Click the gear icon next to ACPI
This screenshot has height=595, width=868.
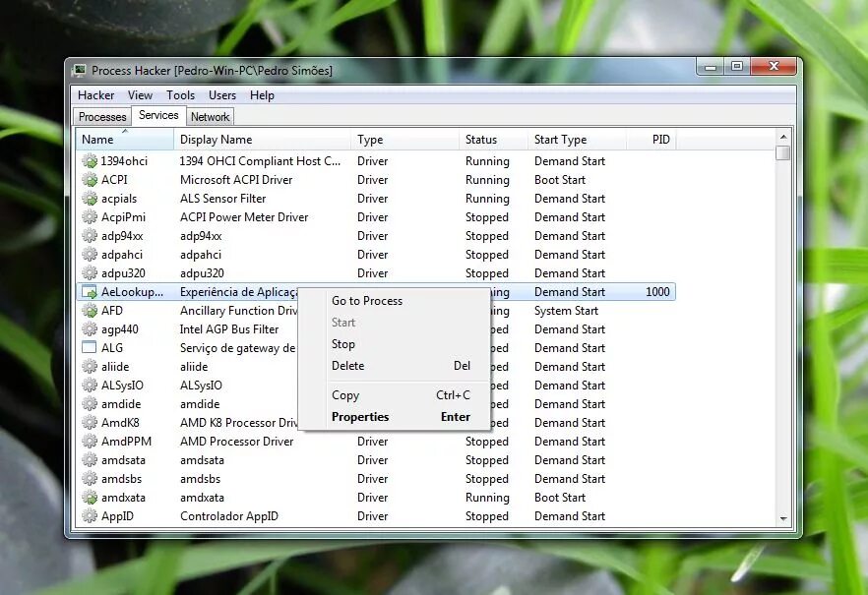[x=90, y=180]
